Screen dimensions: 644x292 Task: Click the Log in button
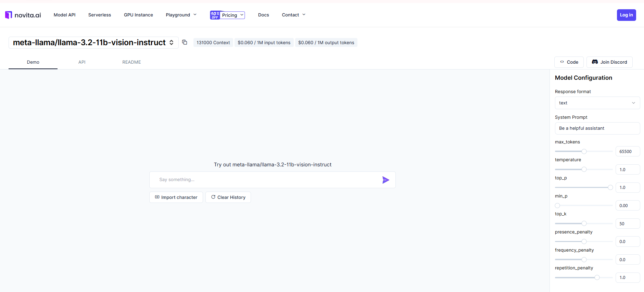click(x=626, y=15)
